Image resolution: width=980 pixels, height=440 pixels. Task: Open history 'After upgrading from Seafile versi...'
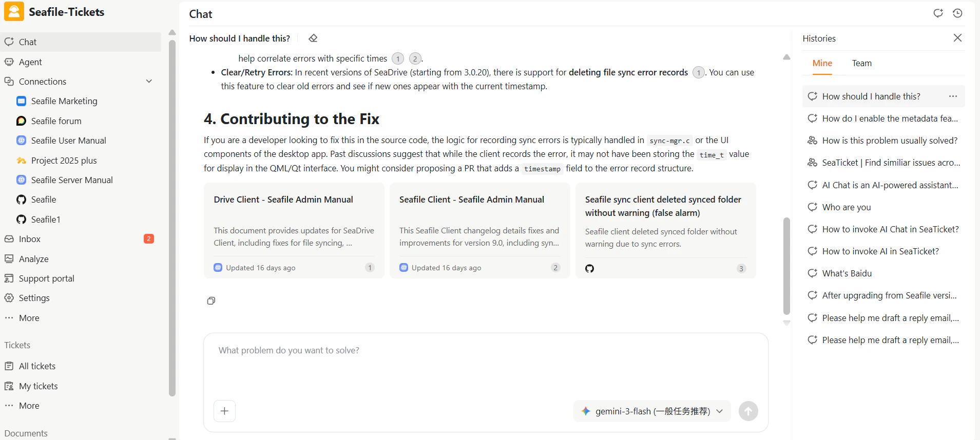coord(883,295)
